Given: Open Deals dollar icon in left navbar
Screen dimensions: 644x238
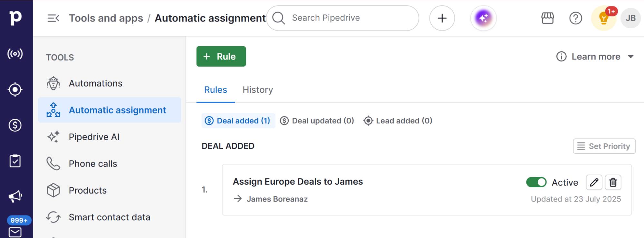Looking at the screenshot, I should (x=15, y=125).
